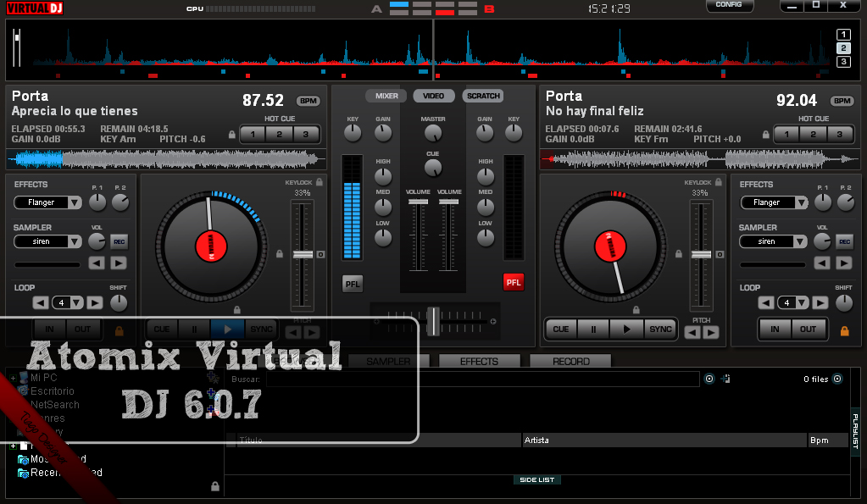Image resolution: width=867 pixels, height=504 pixels.
Task: Click the round icon beside 0 files
Action: [x=837, y=379]
